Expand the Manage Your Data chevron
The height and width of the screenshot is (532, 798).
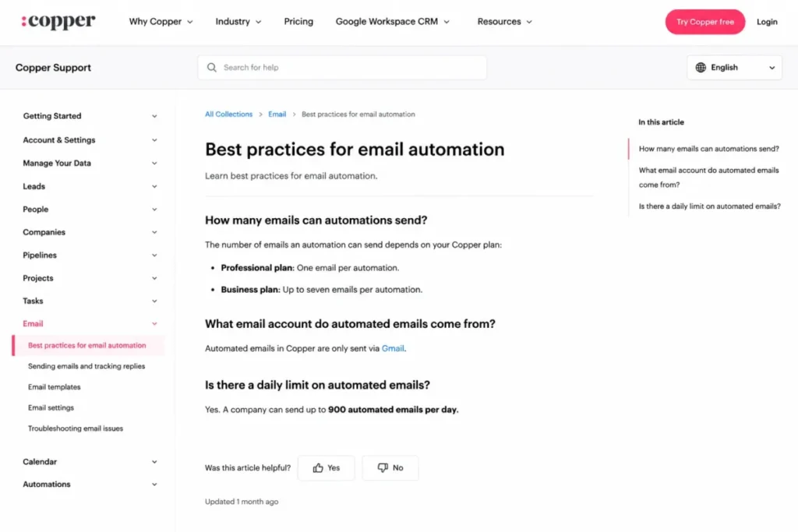tap(154, 164)
